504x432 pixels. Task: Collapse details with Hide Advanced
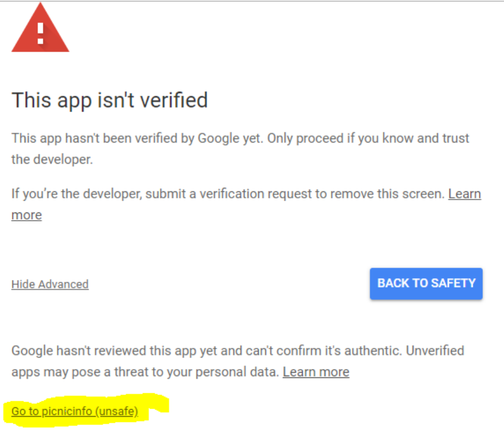tap(50, 284)
